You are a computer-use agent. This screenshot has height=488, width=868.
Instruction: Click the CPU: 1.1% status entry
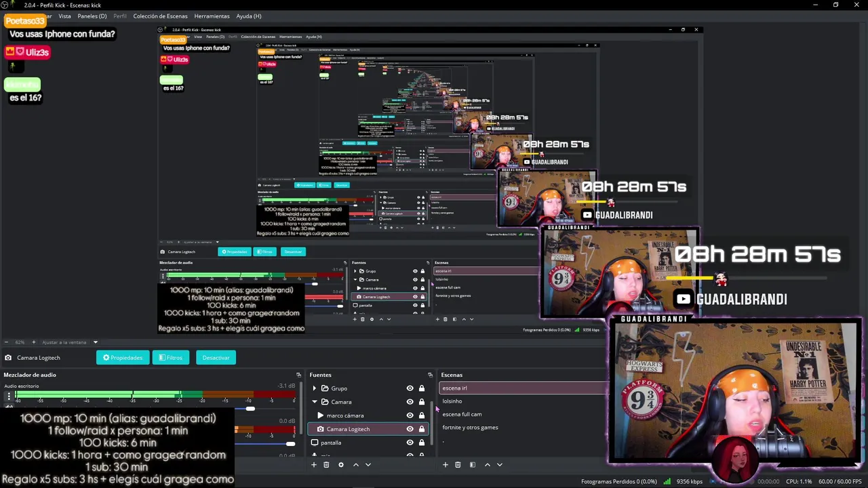[799, 481]
